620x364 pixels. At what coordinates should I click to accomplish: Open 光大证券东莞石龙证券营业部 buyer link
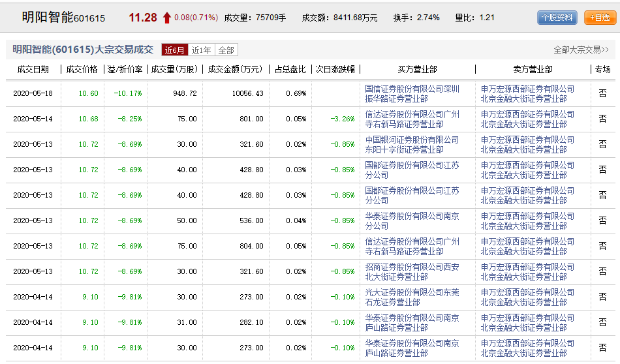click(x=412, y=297)
